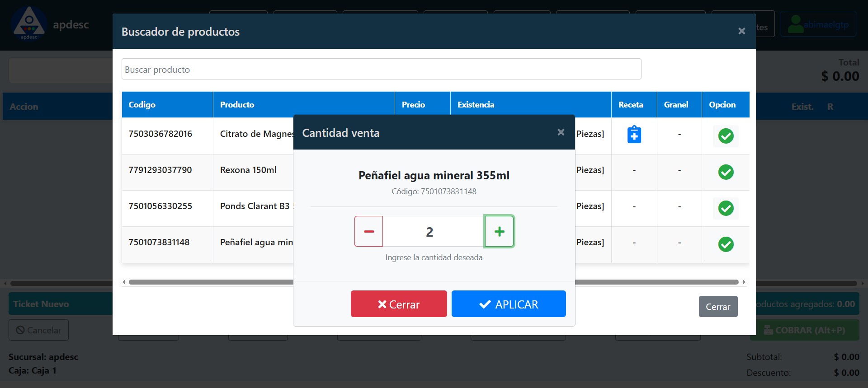
Task: Click code cell 7501073831148 in the table
Action: click(x=159, y=242)
